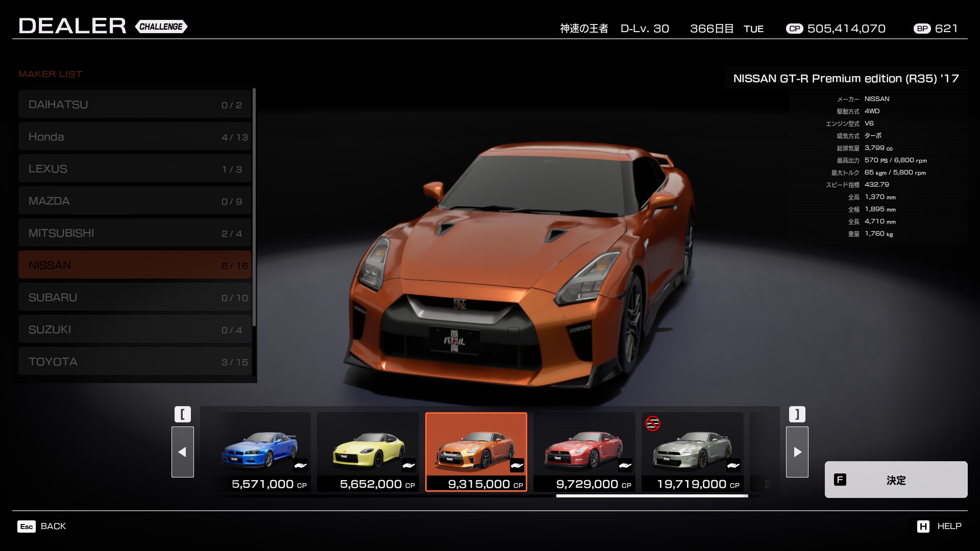This screenshot has height=551, width=980.
Task: Click the Esc BACK button
Action: (x=42, y=527)
